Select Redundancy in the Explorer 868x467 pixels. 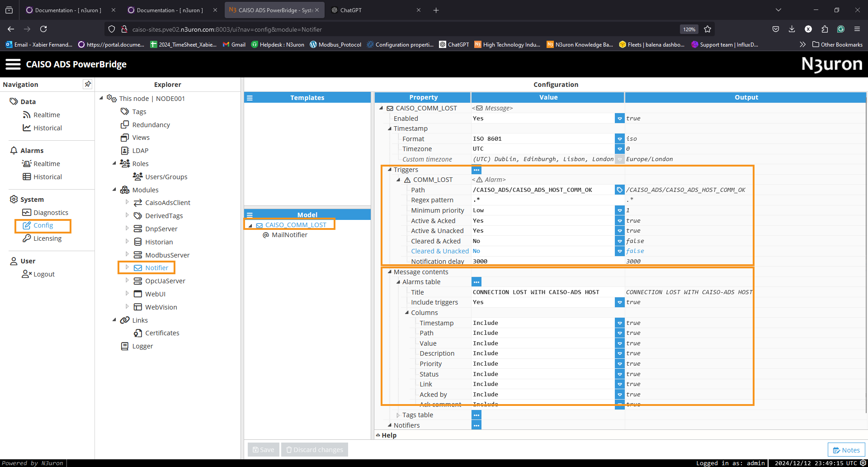coord(145,125)
